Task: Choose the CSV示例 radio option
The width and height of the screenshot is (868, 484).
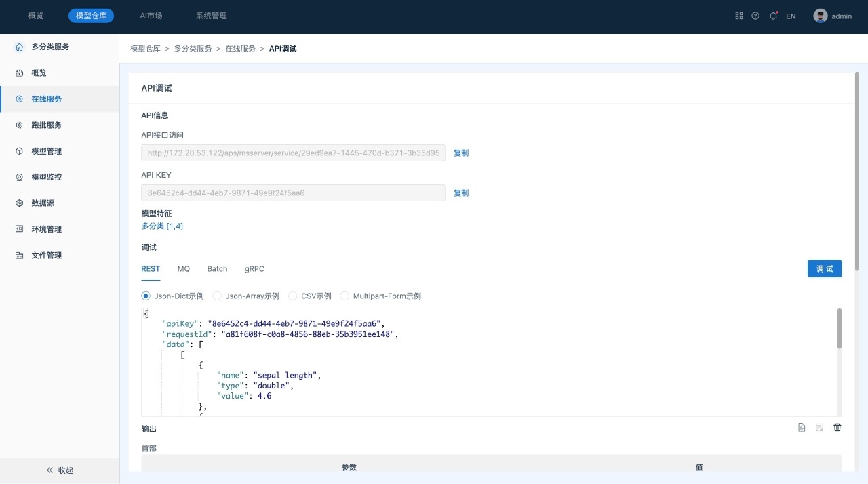Action: (293, 296)
